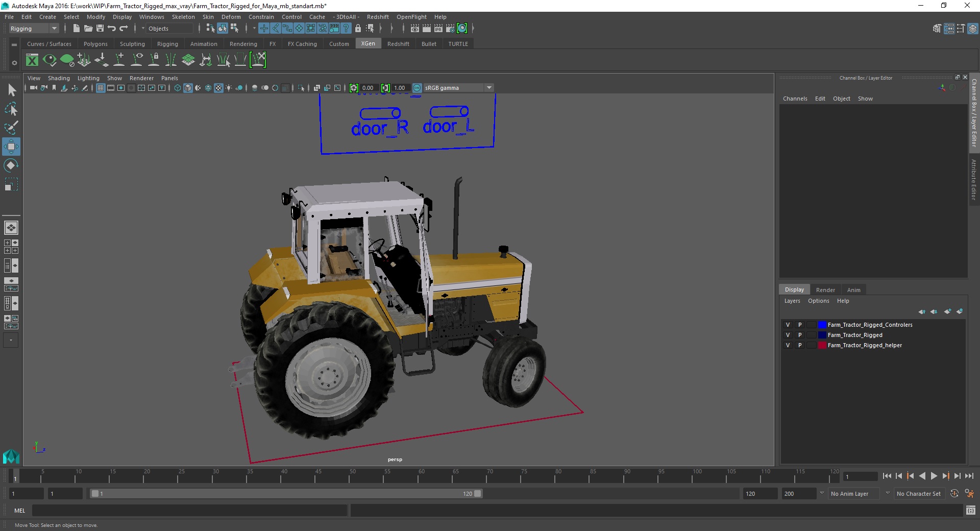980x531 pixels.
Task: Click the red Farm_Tractor_Rigged_helper color swatch
Action: (x=822, y=345)
